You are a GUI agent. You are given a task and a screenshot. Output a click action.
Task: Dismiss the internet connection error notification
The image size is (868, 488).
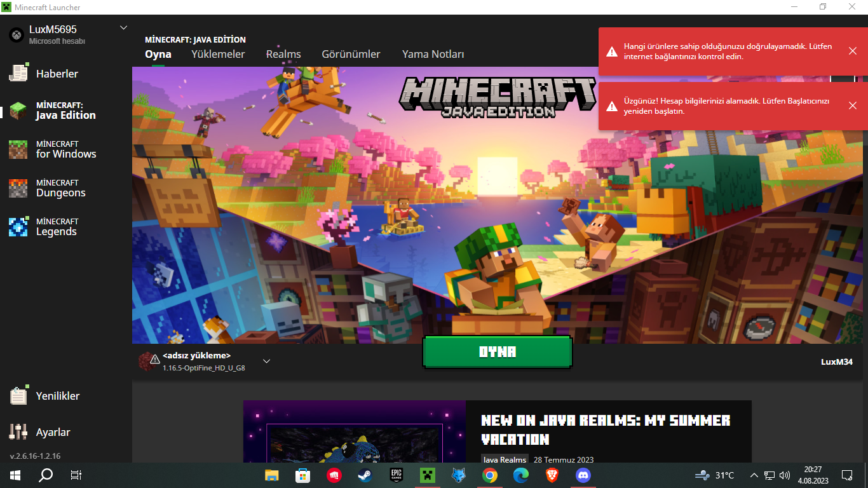(853, 51)
